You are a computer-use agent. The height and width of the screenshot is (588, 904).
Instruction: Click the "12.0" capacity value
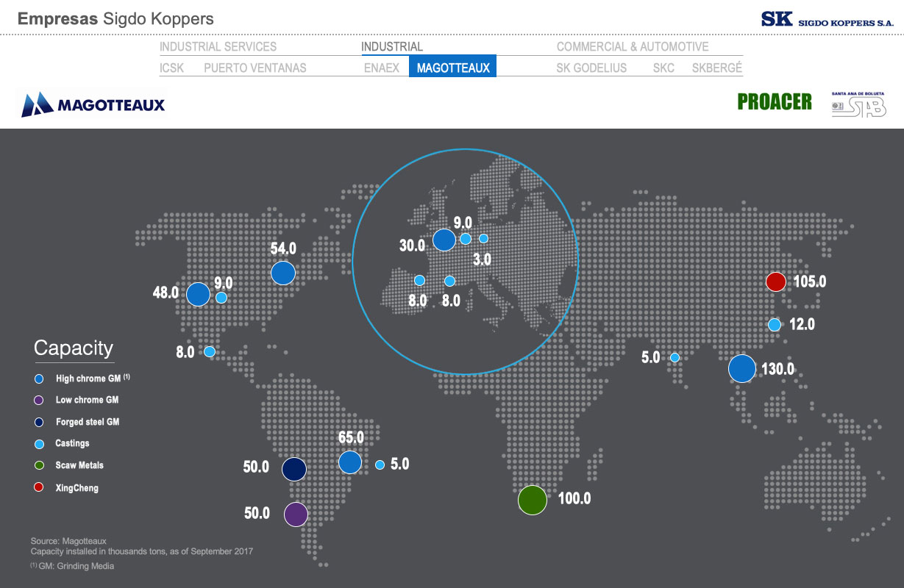pyautogui.click(x=802, y=324)
